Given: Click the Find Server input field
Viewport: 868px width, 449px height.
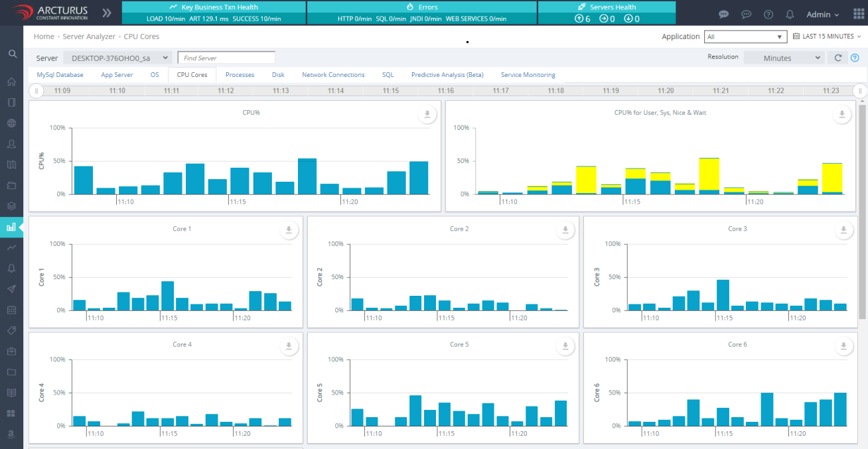Looking at the screenshot, I should pyautogui.click(x=226, y=58).
